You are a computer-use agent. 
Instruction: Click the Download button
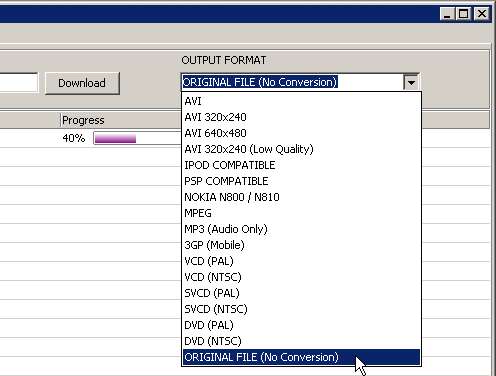(82, 83)
